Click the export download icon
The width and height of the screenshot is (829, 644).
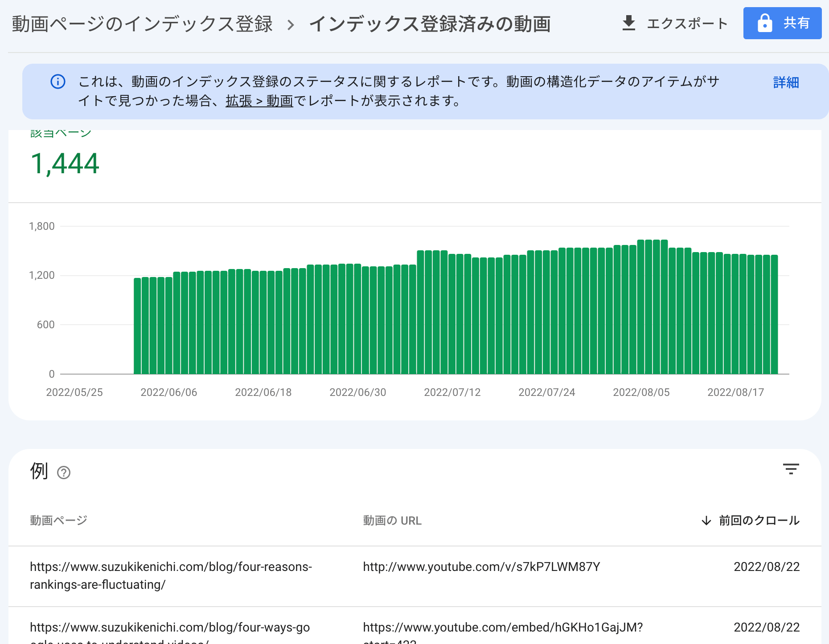[628, 23]
